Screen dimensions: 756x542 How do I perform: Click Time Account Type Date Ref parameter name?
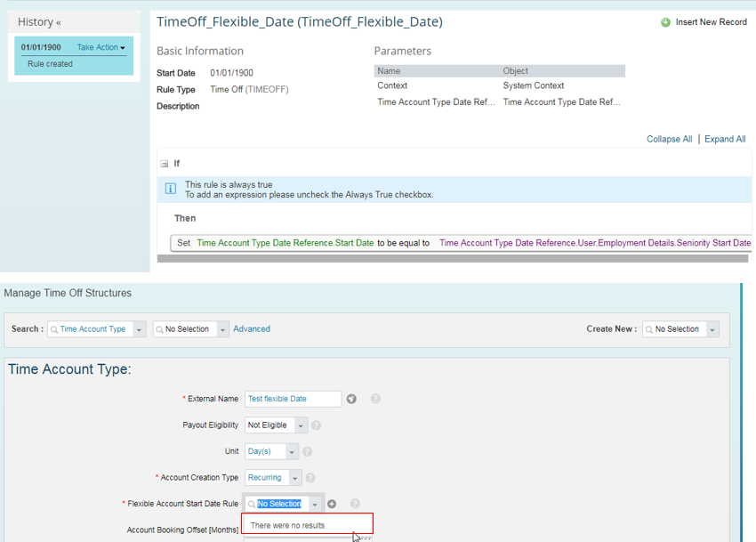[x=436, y=101]
